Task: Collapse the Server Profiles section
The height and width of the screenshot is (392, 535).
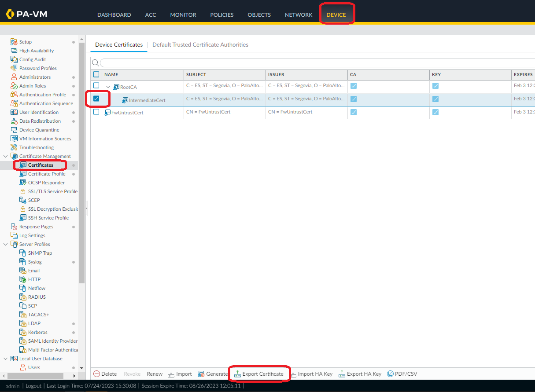Action: pos(5,244)
